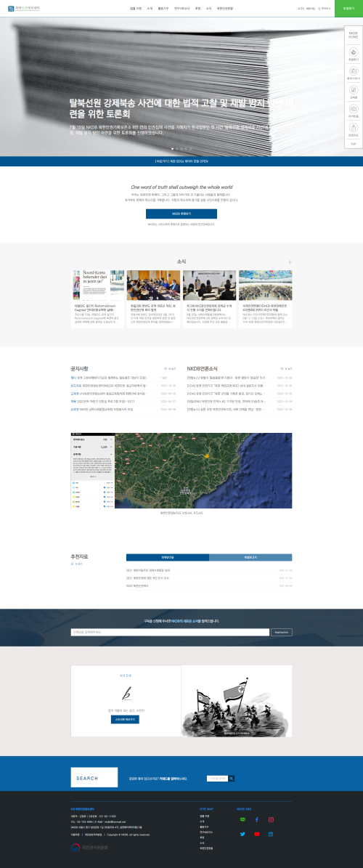Open the green blog icon in footer
363x868 pixels.
tap(242, 819)
